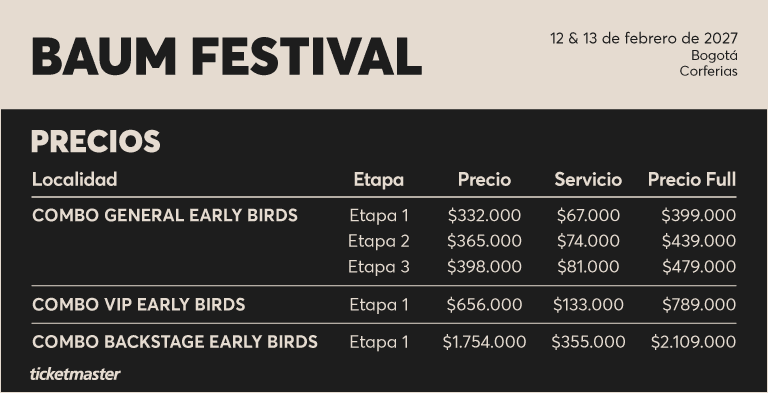This screenshot has width=768, height=393.
Task: Click the $2.109.000 Backstage full price
Action: (694, 342)
